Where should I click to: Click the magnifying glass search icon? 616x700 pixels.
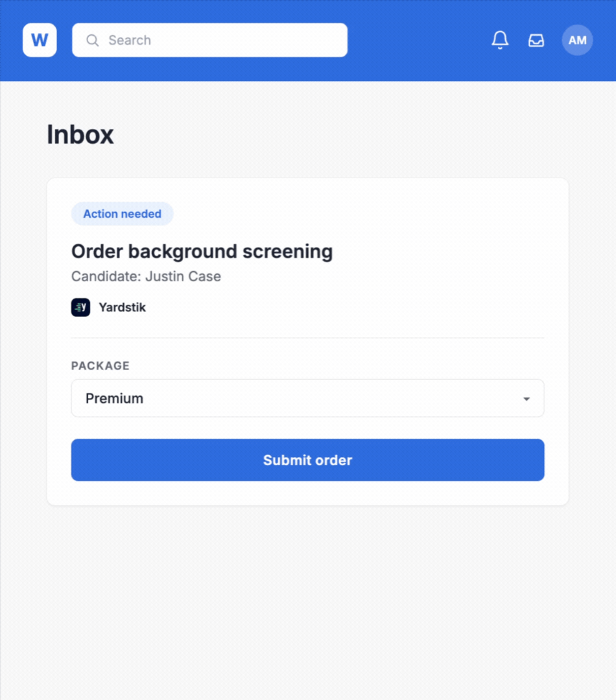point(93,40)
